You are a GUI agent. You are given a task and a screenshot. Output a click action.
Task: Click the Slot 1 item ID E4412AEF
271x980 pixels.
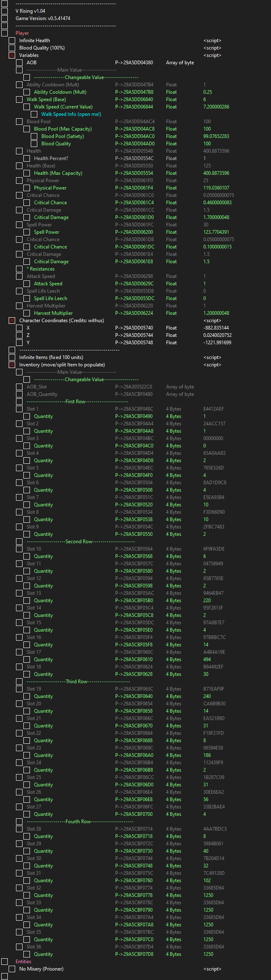pos(214,409)
